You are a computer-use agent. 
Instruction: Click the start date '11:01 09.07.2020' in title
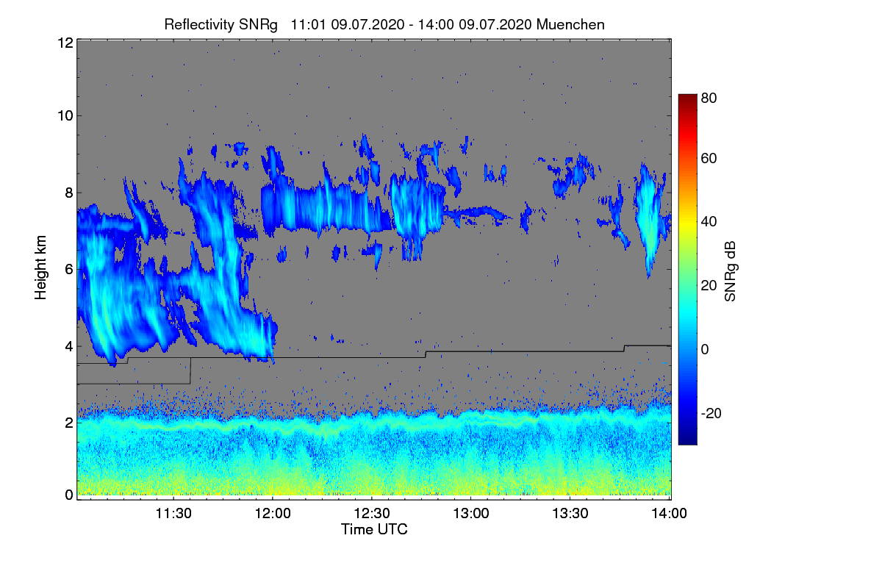[346, 24]
